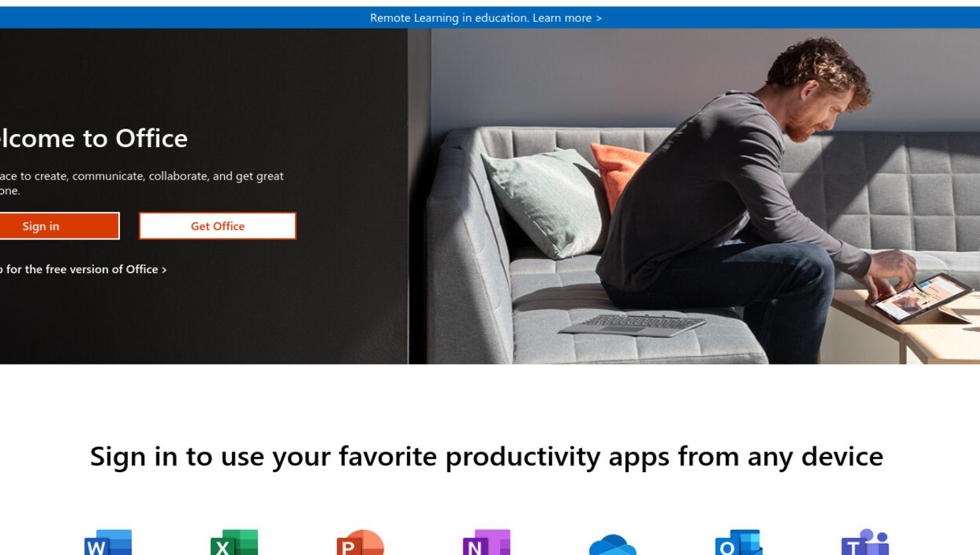Open the OneNote app icon

[487, 542]
